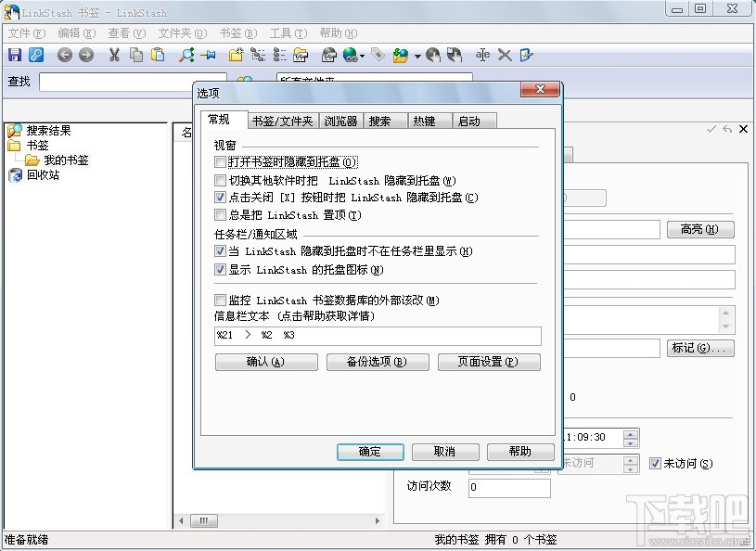Click the magnifier search toolbar icon

pyautogui.click(x=186, y=54)
